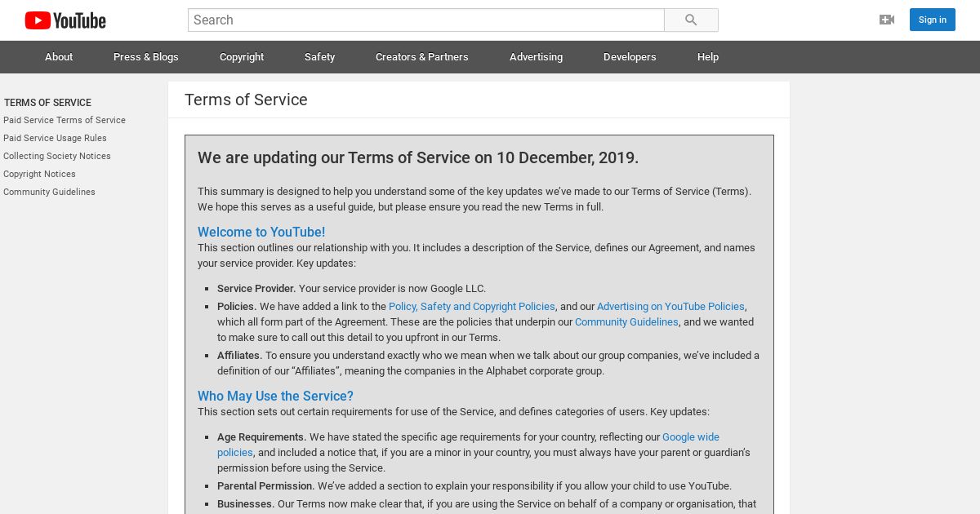
Task: Open Collecting Society Notices link
Action: [x=57, y=156]
